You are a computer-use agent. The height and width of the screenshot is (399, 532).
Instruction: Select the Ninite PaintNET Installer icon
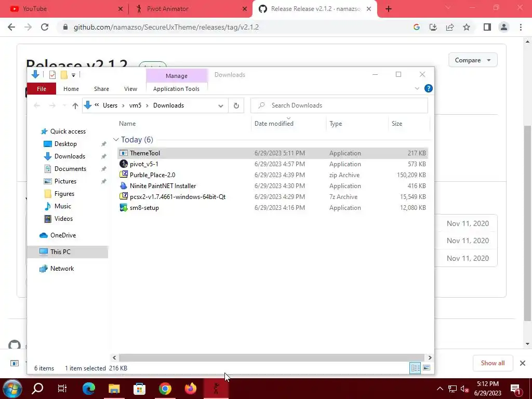[x=124, y=186]
